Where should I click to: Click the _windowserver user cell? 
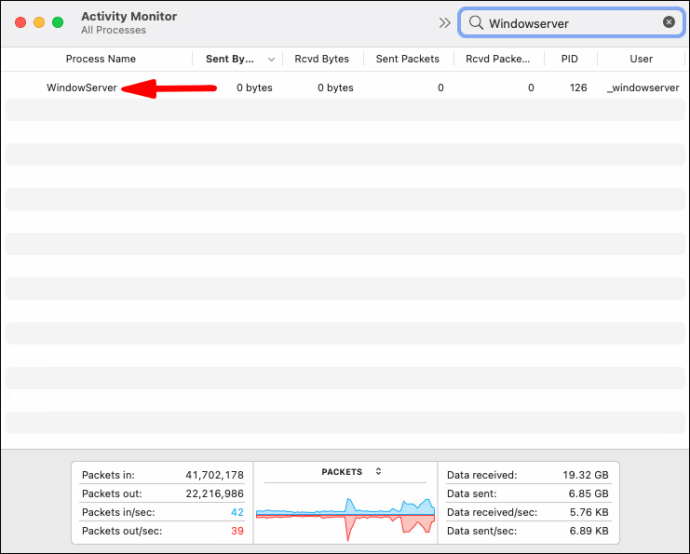pyautogui.click(x=643, y=88)
